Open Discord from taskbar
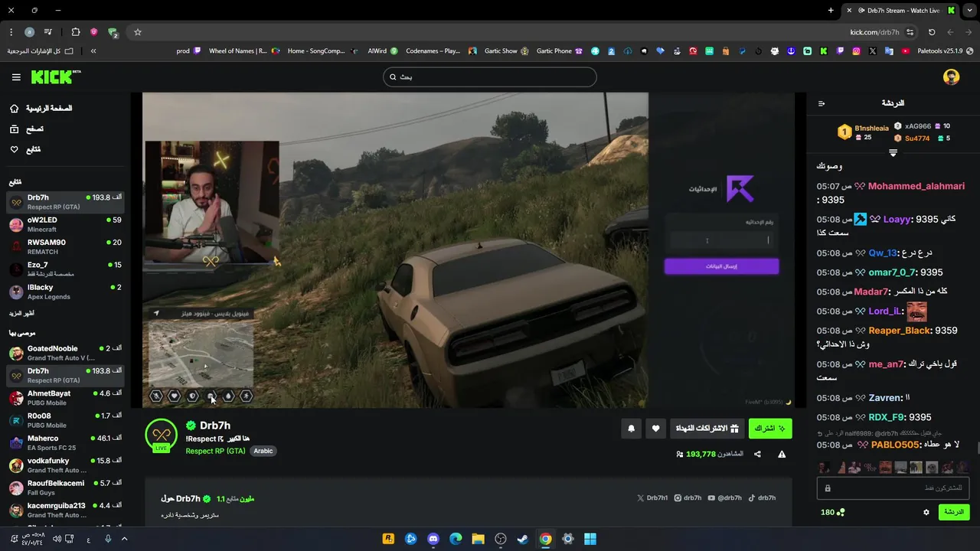The width and height of the screenshot is (980, 551). 433,539
